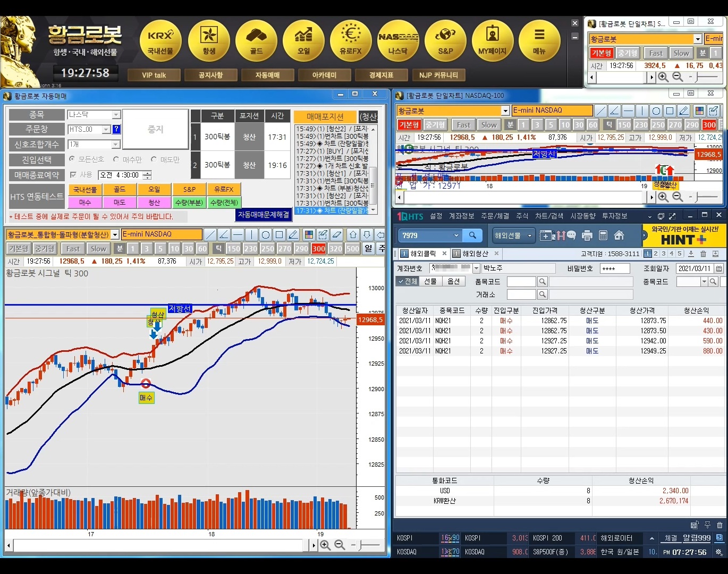Screen dimensions: 728x574
Task: Click the pink 매수 test button
Action: (x=85, y=202)
